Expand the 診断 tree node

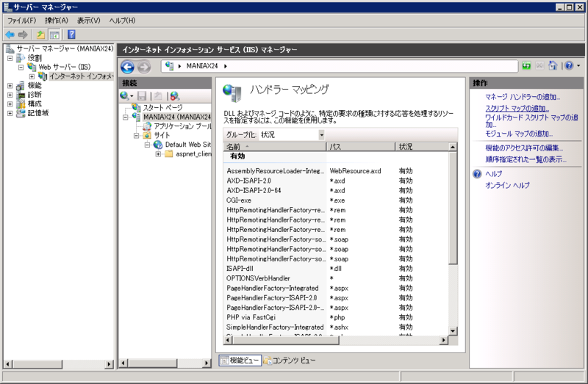click(x=10, y=95)
